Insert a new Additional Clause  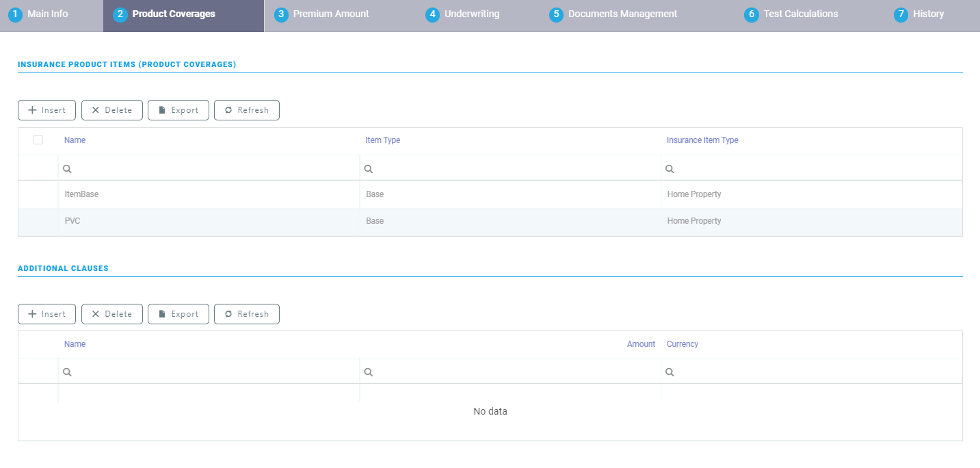point(47,314)
